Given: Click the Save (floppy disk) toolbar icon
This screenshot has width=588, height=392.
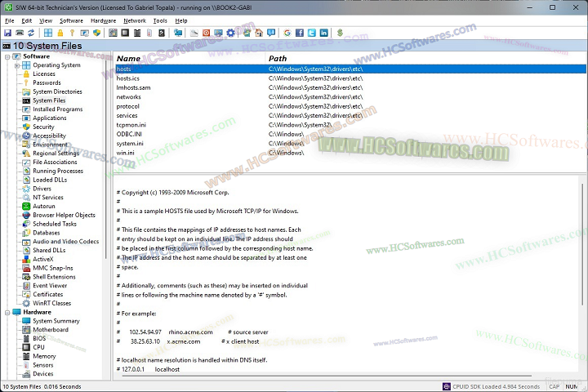Looking at the screenshot, I should click(7, 33).
